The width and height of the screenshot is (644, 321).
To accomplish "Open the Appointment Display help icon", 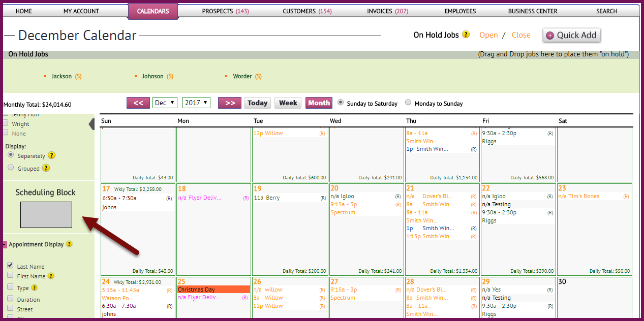I will [69, 244].
